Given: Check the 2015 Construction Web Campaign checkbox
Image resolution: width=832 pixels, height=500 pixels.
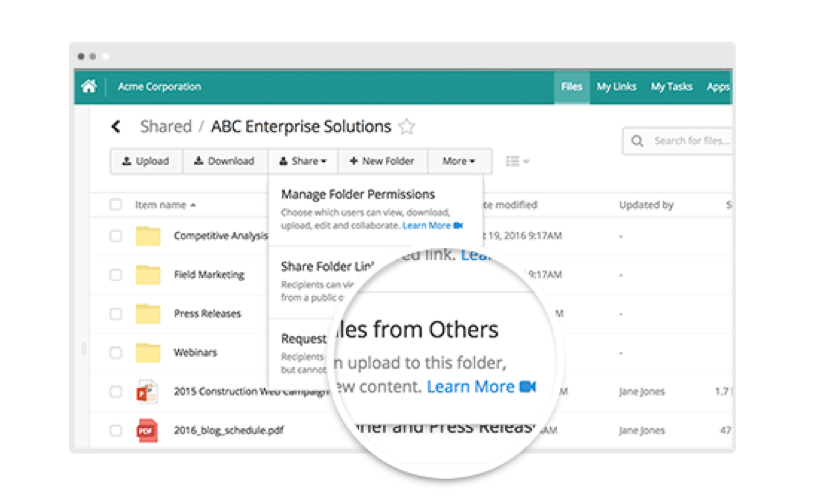Looking at the screenshot, I should click(x=116, y=392).
